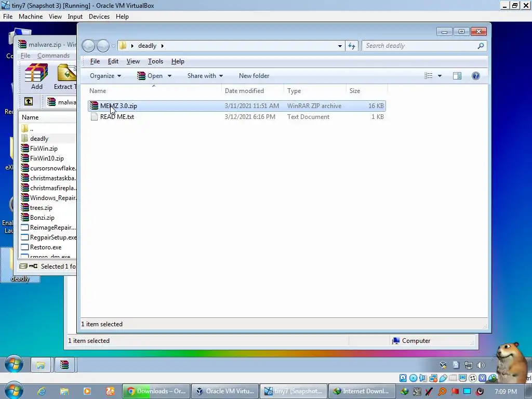Select christmasfireplace archive in WinRAR list
This screenshot has height=399, width=532.
(48, 188)
